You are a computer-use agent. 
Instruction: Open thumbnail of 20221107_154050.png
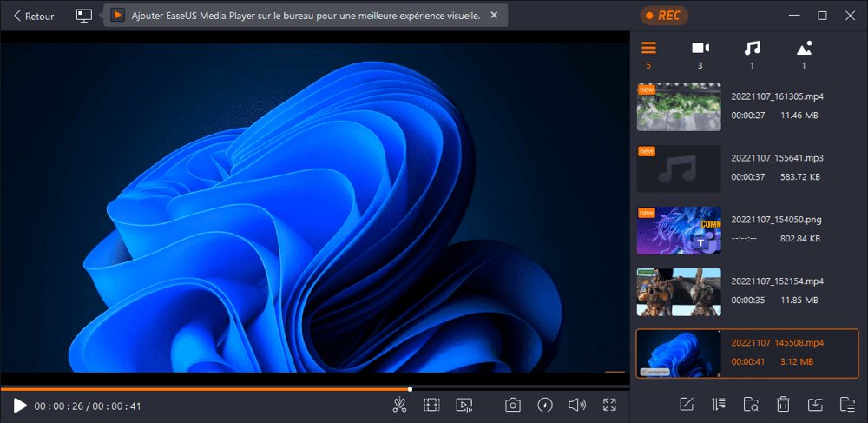pos(679,230)
